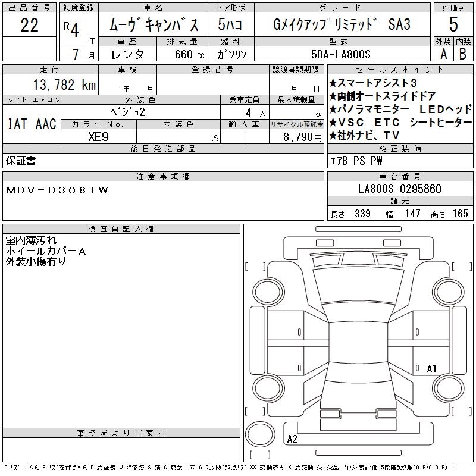Click the 保証書 text in parts section

point(21,161)
